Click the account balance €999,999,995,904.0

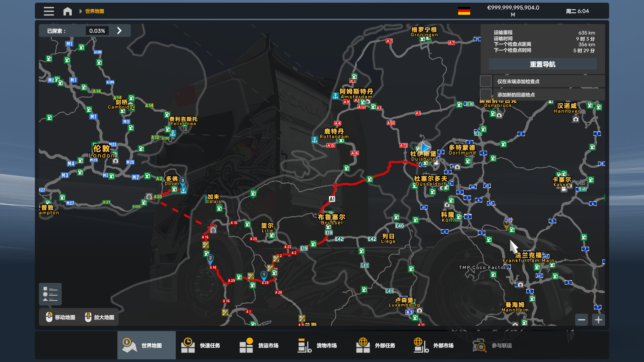(x=513, y=11)
